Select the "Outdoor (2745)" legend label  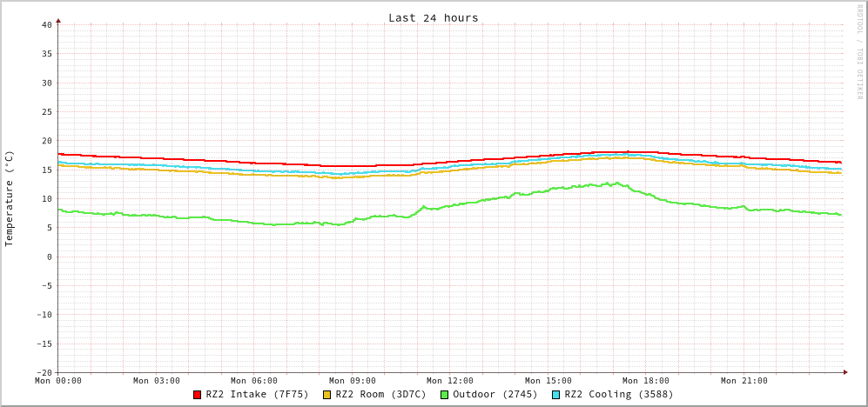click(495, 394)
